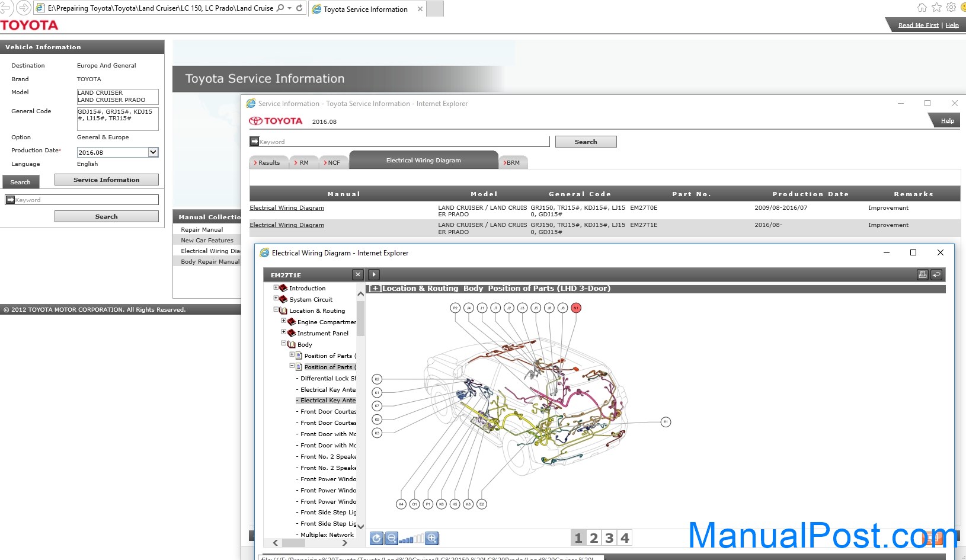
Task: Click the play arrow beside EM27T1E header
Action: click(x=374, y=274)
